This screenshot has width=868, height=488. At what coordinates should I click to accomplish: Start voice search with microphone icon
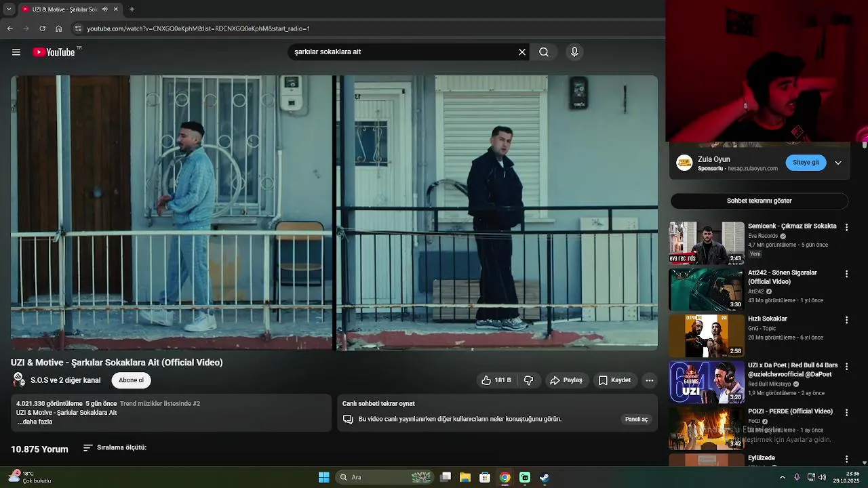point(574,52)
